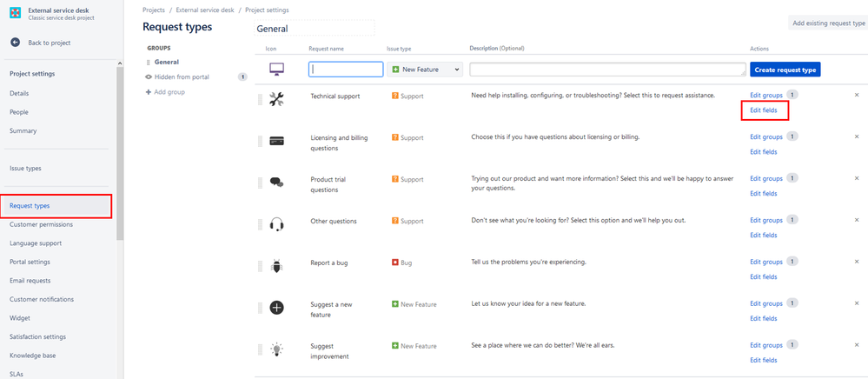Open Language support settings
The height and width of the screenshot is (379, 868).
(x=36, y=243)
